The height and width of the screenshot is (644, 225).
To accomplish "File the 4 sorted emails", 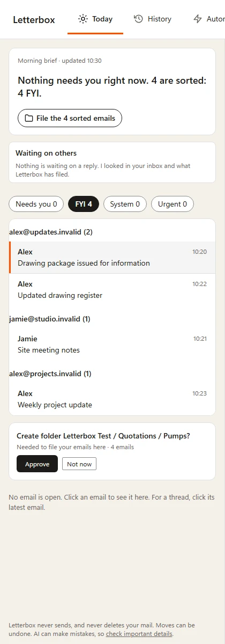I will pos(70,118).
